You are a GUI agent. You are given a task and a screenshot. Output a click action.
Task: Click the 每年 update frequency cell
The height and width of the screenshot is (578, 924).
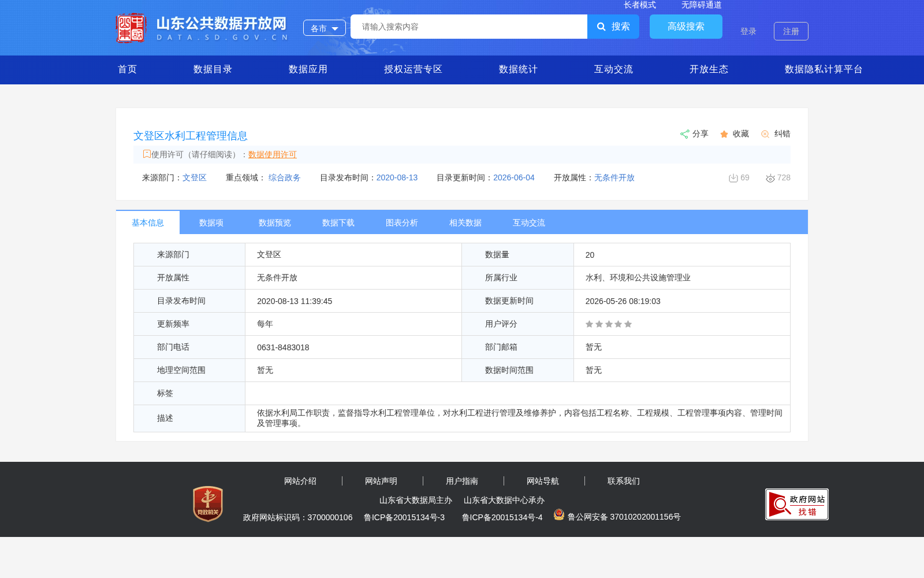[353, 324]
